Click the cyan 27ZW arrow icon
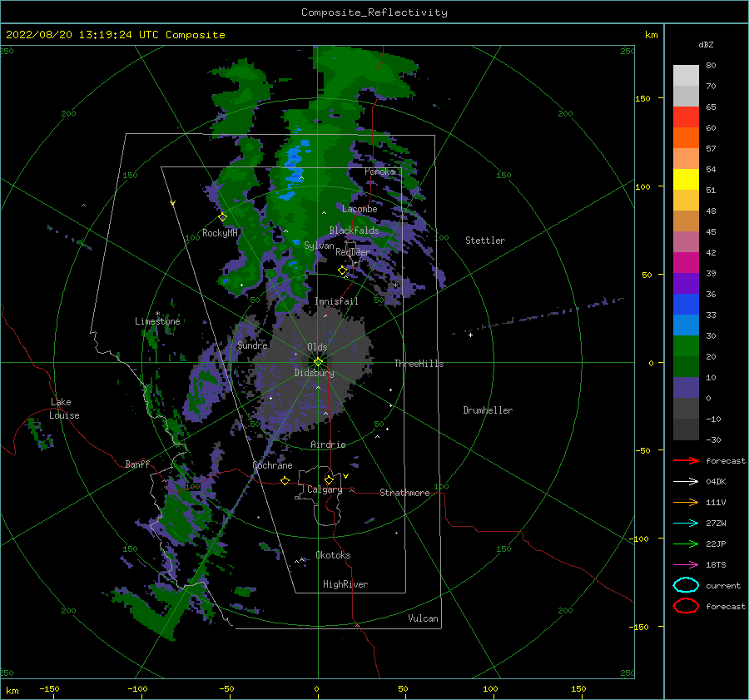The image size is (749, 700). pos(686,524)
